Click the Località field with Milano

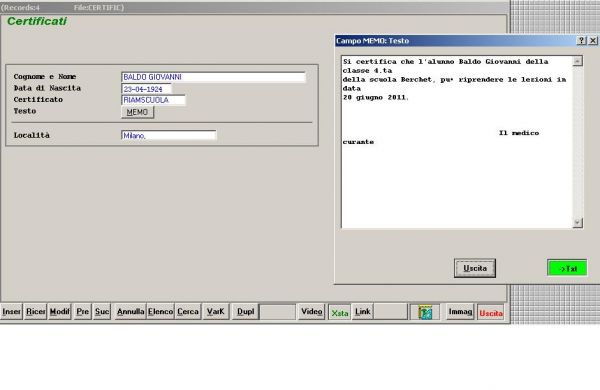coord(169,135)
